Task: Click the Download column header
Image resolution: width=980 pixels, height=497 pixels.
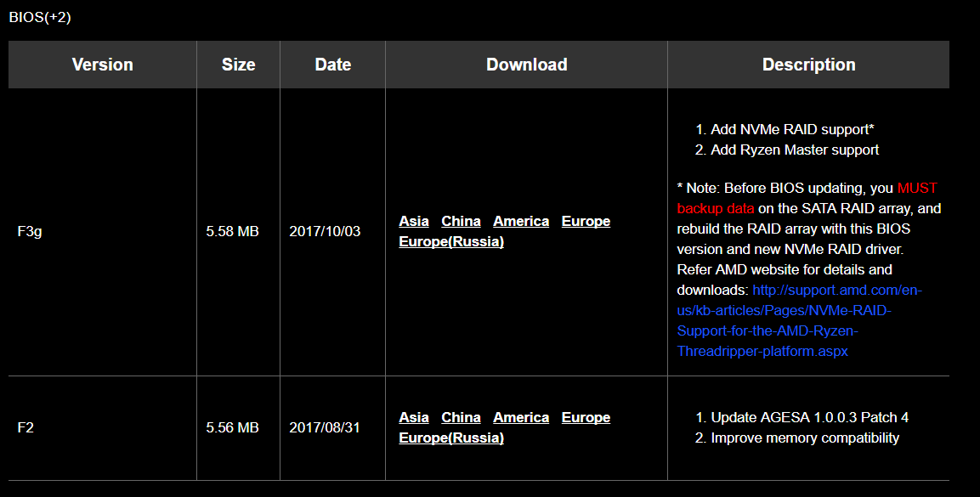Action: (526, 65)
